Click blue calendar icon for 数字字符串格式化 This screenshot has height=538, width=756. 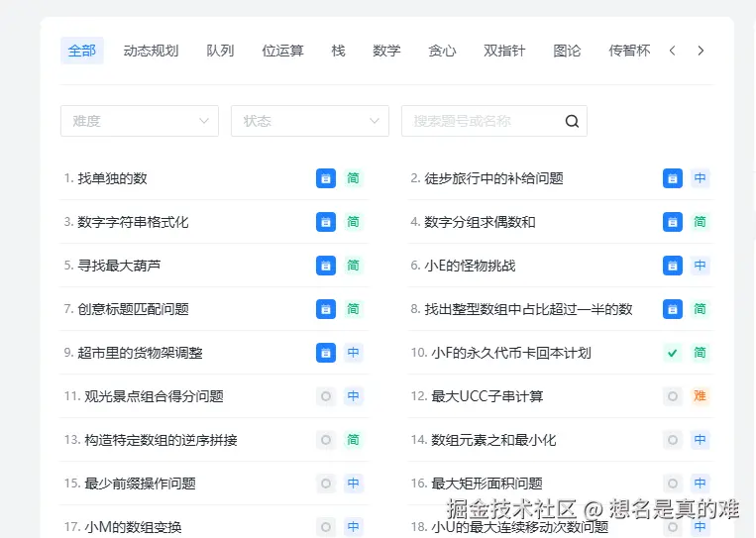coord(326,222)
